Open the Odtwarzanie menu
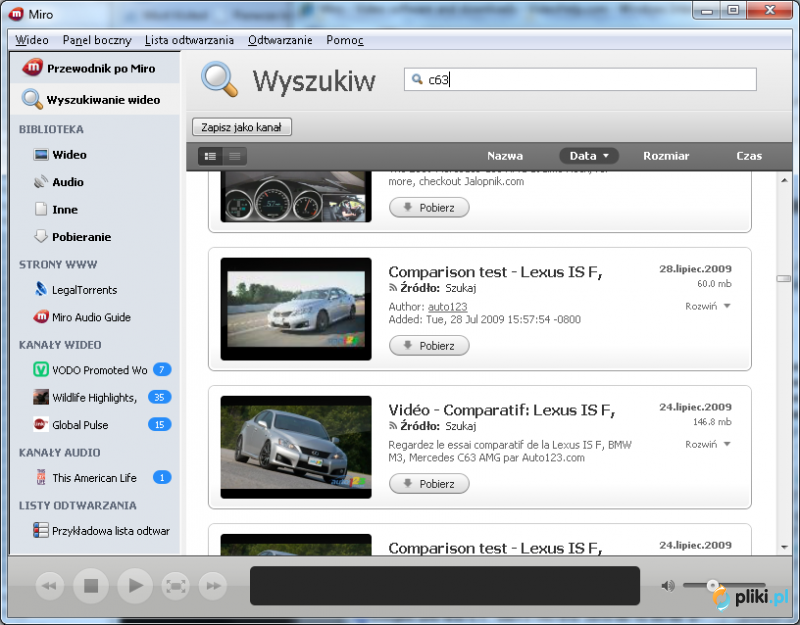The width and height of the screenshot is (800, 625). click(x=280, y=40)
